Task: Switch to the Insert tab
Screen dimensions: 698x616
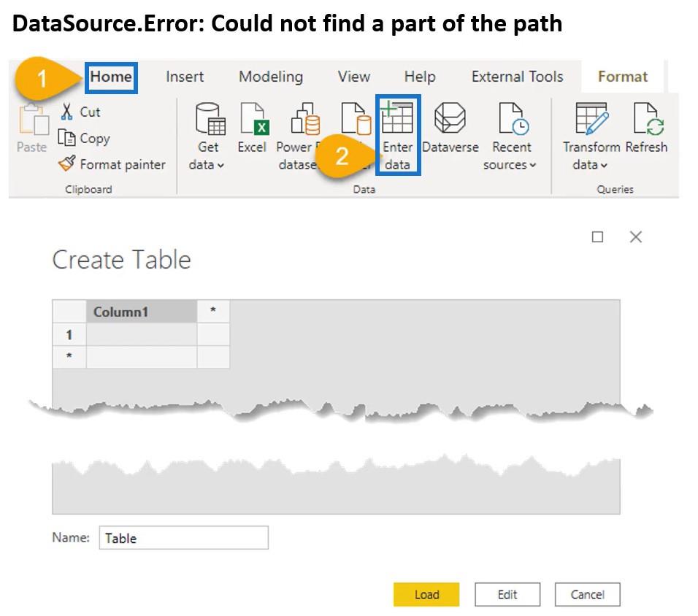Action: click(185, 77)
